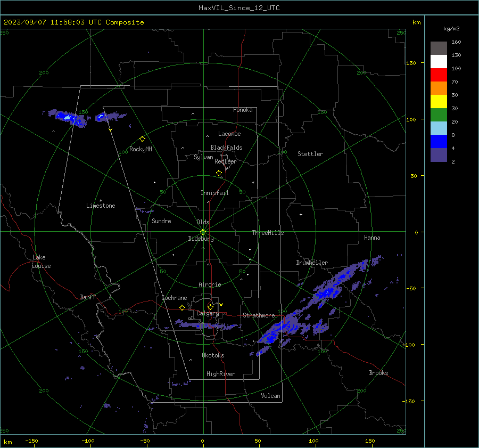Click the Lacombe city label
The image size is (479, 448).
click(229, 134)
